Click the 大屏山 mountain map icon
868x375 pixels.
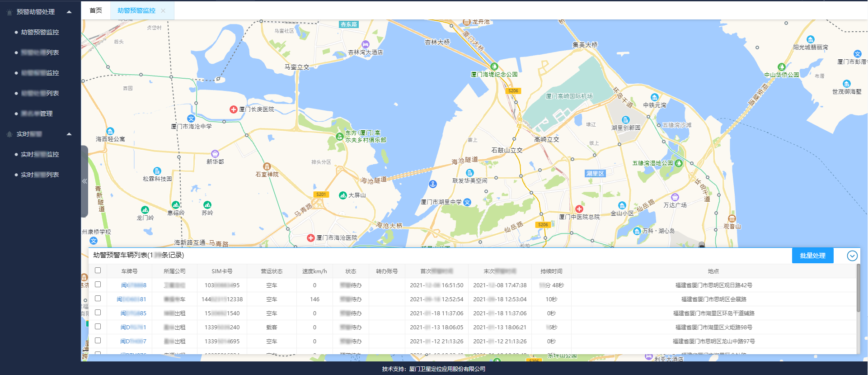point(343,195)
